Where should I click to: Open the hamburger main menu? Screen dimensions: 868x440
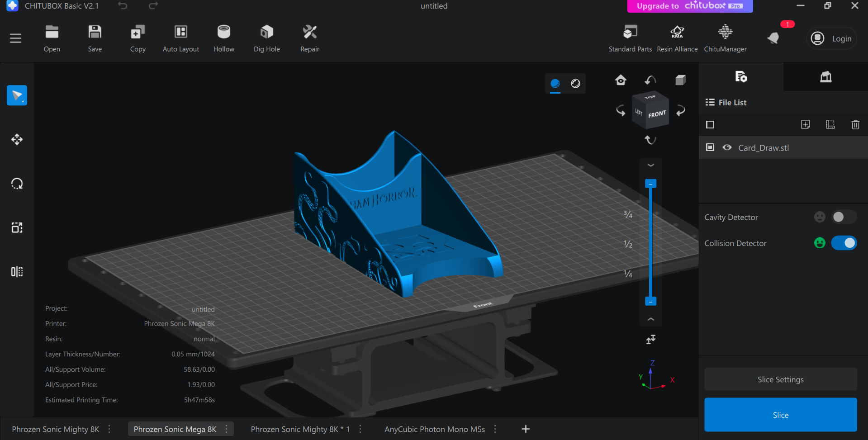(x=16, y=38)
